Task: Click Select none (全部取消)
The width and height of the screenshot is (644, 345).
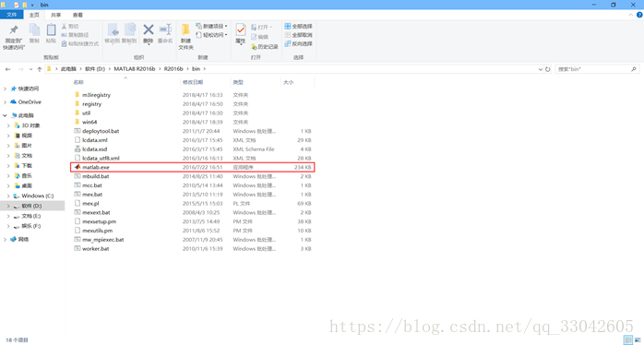Action: (x=299, y=35)
